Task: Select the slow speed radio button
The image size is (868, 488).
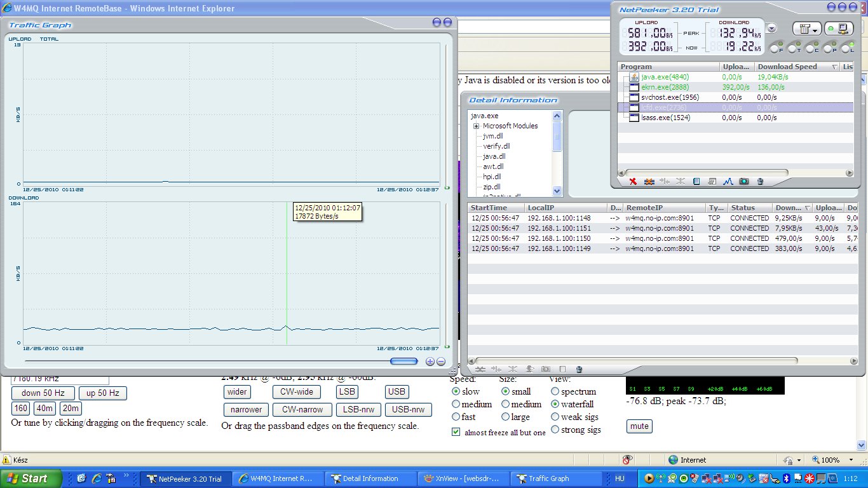Action: tap(456, 391)
